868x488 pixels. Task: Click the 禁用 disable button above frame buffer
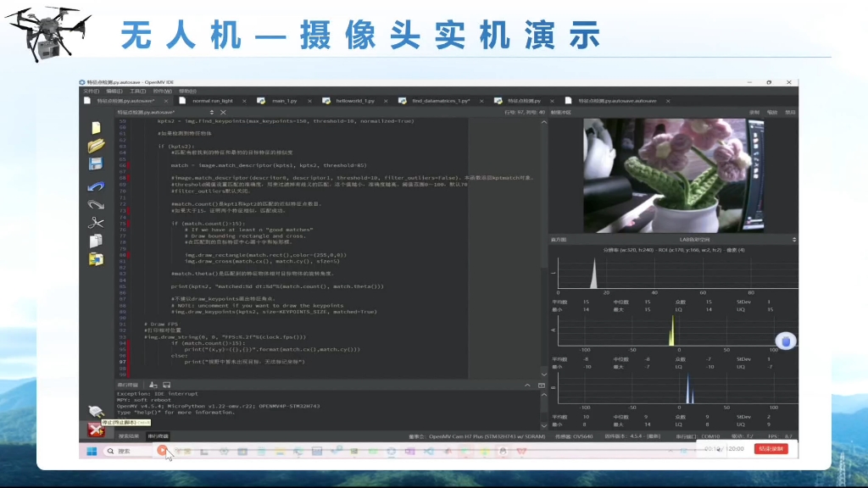click(x=790, y=113)
